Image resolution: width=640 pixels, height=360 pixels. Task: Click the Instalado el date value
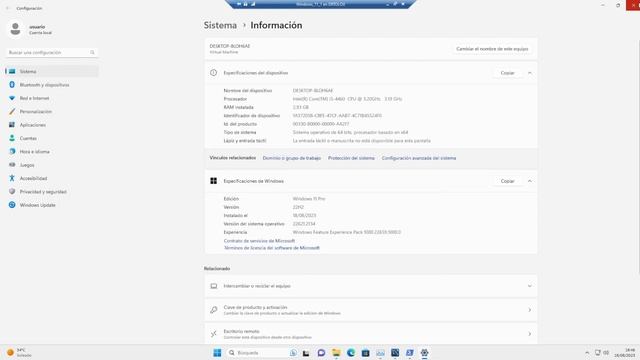(x=304, y=216)
